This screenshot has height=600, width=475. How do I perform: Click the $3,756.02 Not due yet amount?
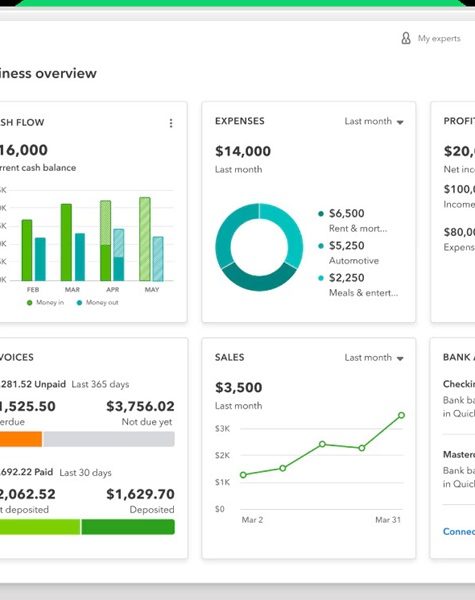pos(140,406)
